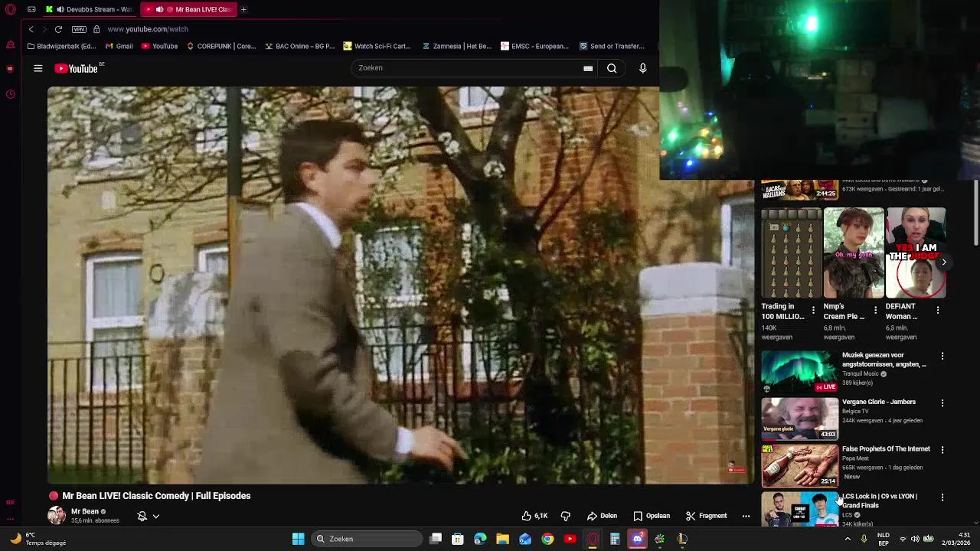Open options for Vergane Glorie - Jambers
The width and height of the screenshot is (980, 551).
pyautogui.click(x=942, y=403)
